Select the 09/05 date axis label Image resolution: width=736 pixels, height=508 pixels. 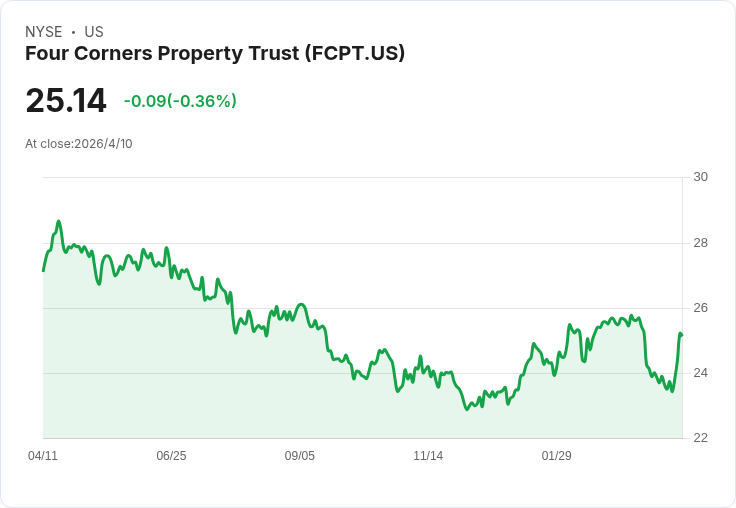[299, 456]
